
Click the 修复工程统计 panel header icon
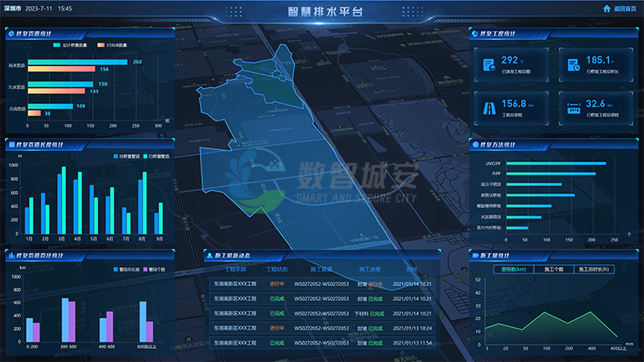tap(476, 33)
